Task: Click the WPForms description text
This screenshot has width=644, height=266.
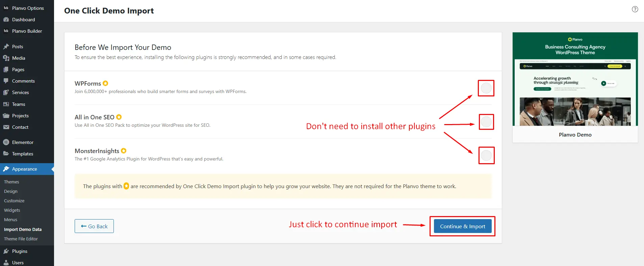Action: pyautogui.click(x=160, y=91)
